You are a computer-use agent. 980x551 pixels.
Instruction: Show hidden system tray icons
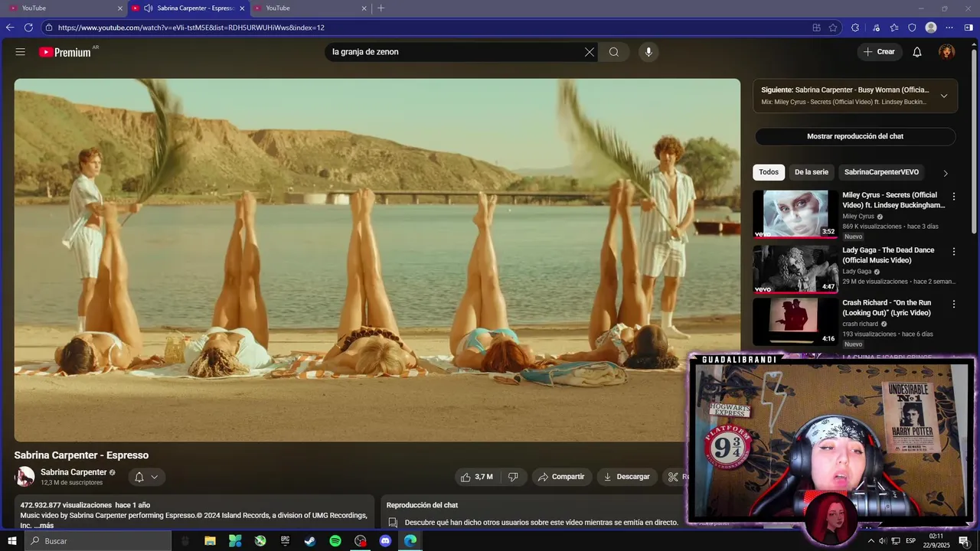click(871, 541)
